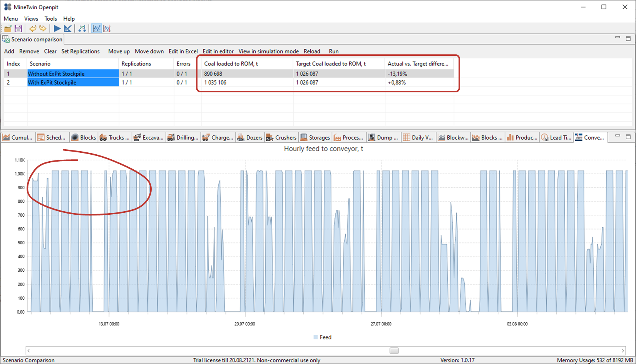Click the purple save disk icon
Screen dimensions: 636x364
coord(18,28)
